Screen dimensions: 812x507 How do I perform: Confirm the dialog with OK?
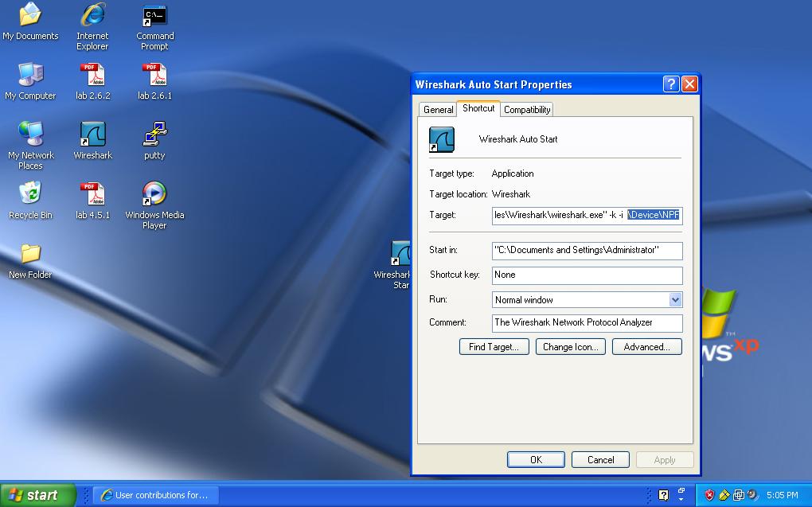coord(536,460)
